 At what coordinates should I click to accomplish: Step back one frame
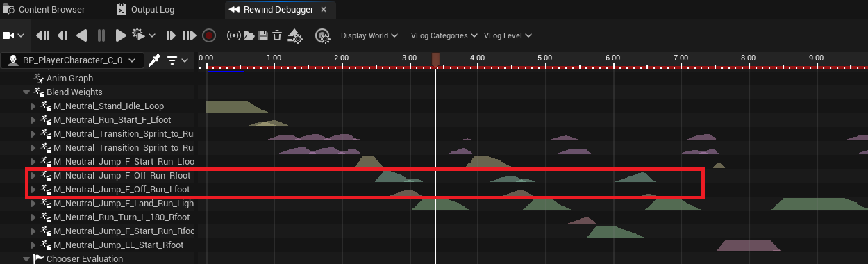click(x=62, y=35)
